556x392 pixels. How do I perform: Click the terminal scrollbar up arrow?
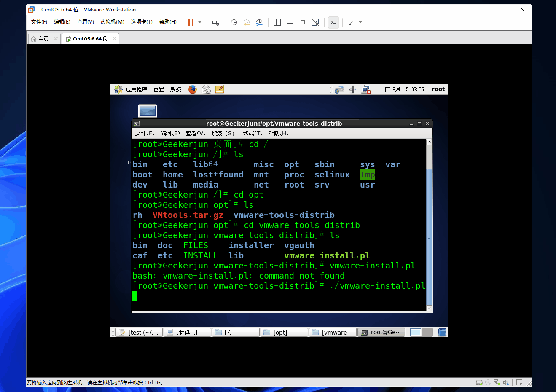coord(429,142)
